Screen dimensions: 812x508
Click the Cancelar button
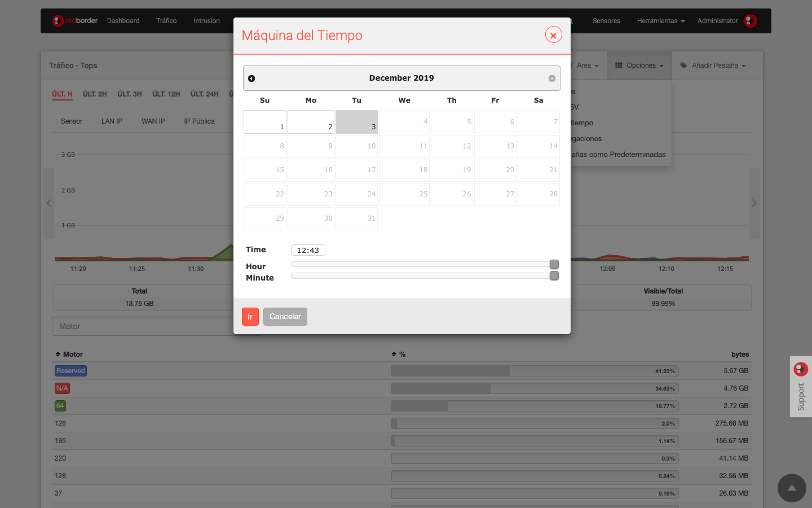point(285,317)
